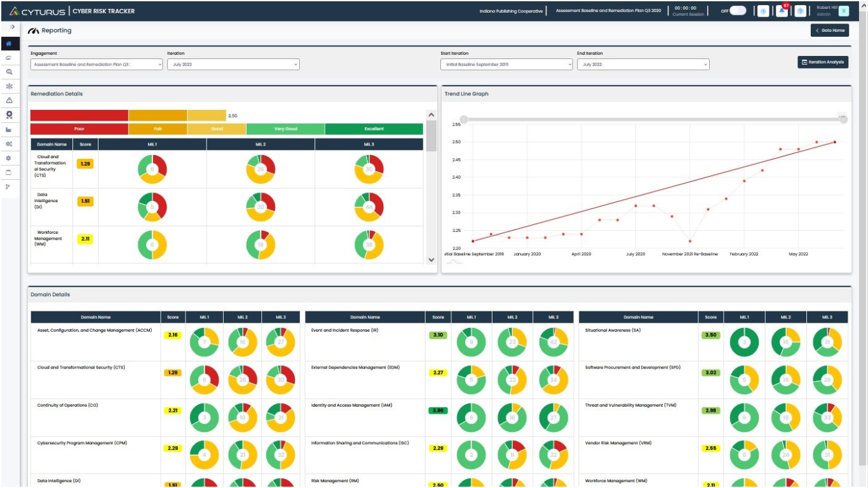Open the Engagement dropdown
Image resolution: width=868 pixels, height=488 pixels.
[x=97, y=64]
